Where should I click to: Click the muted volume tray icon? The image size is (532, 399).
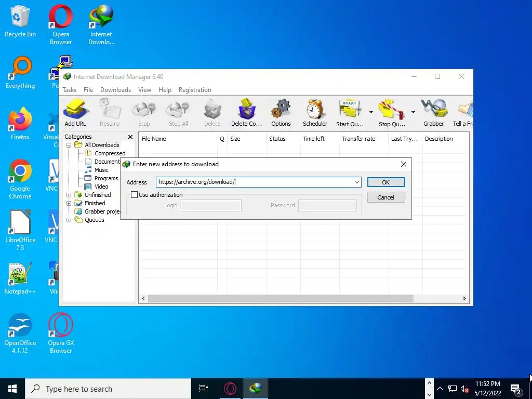point(465,389)
